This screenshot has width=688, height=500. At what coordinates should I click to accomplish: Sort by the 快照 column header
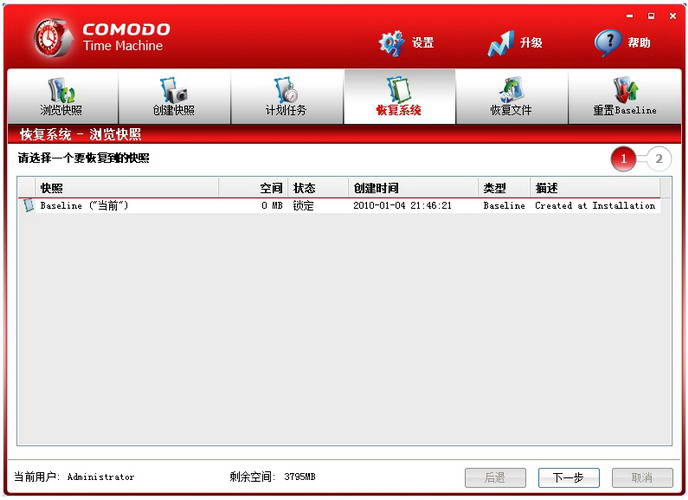[126, 188]
